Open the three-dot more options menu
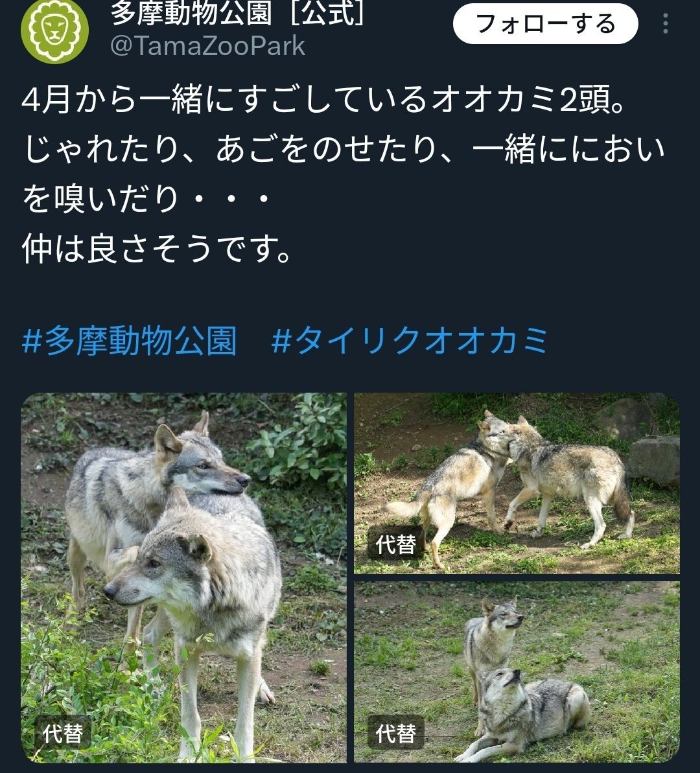Viewport: 700px width, 773px height. (x=666, y=23)
